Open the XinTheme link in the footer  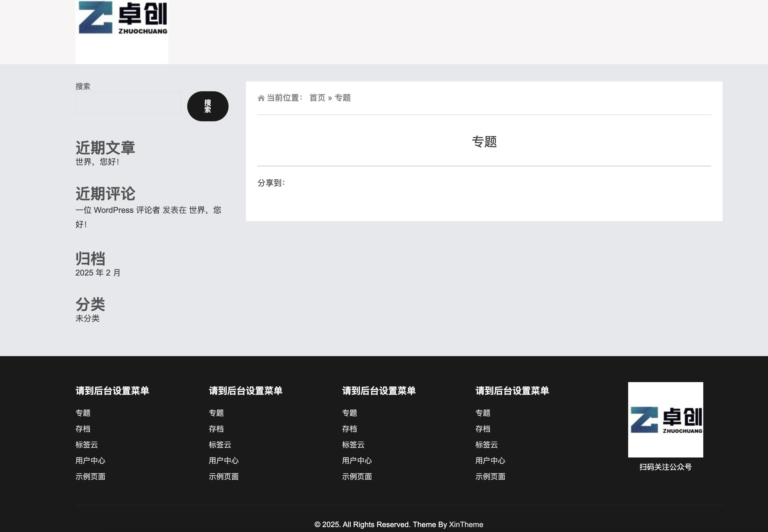tap(466, 525)
